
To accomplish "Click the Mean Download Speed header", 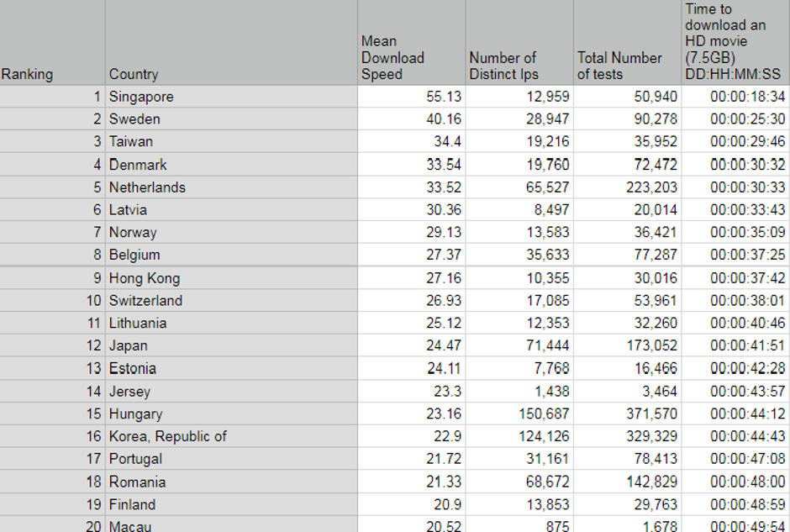I will (412, 42).
